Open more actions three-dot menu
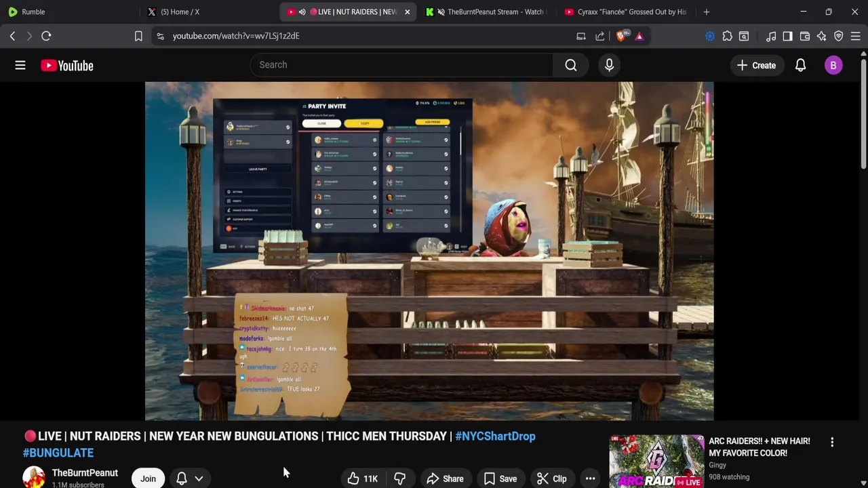868x488 pixels. pyautogui.click(x=591, y=479)
